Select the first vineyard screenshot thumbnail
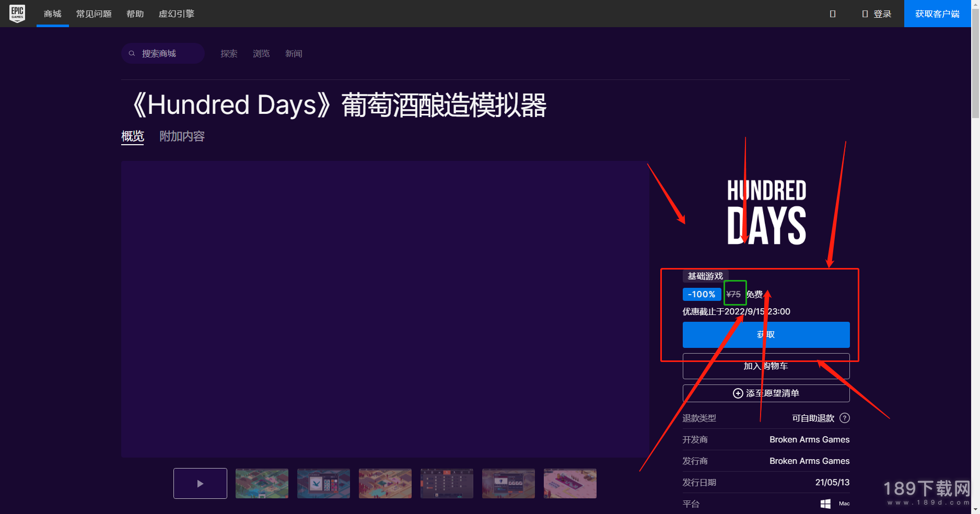The width and height of the screenshot is (980, 514). (x=262, y=484)
